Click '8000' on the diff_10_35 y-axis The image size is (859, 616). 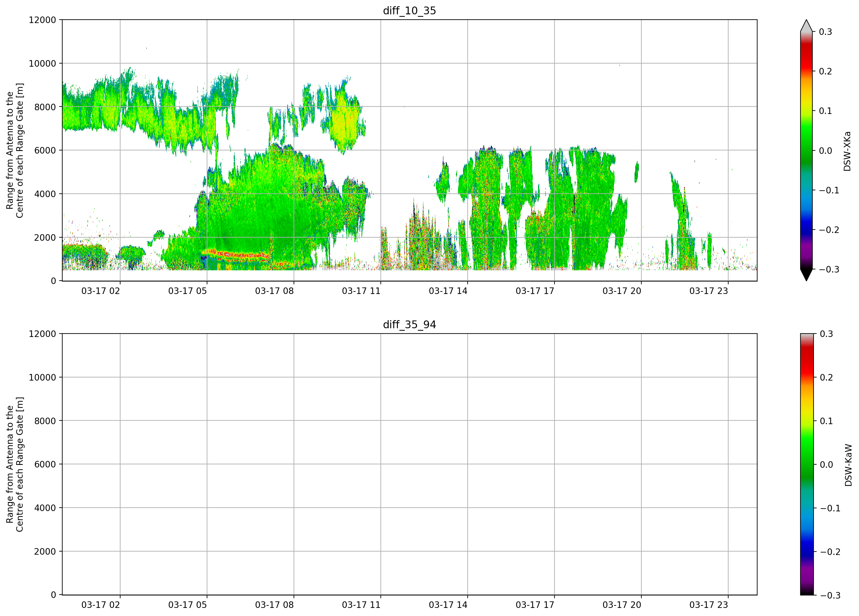coord(45,107)
